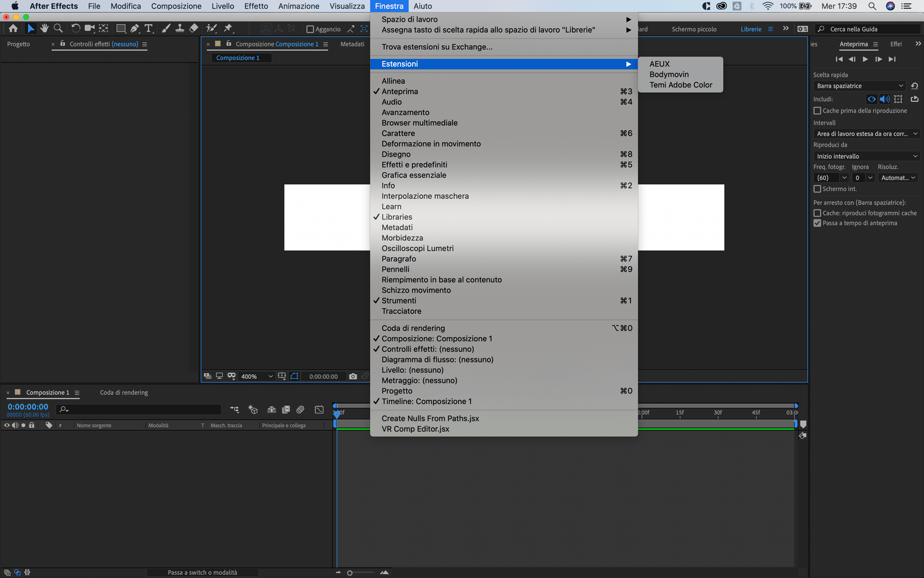The height and width of the screenshot is (578, 924).
Task: Select the Rotation tool
Action: pyautogui.click(x=76, y=28)
